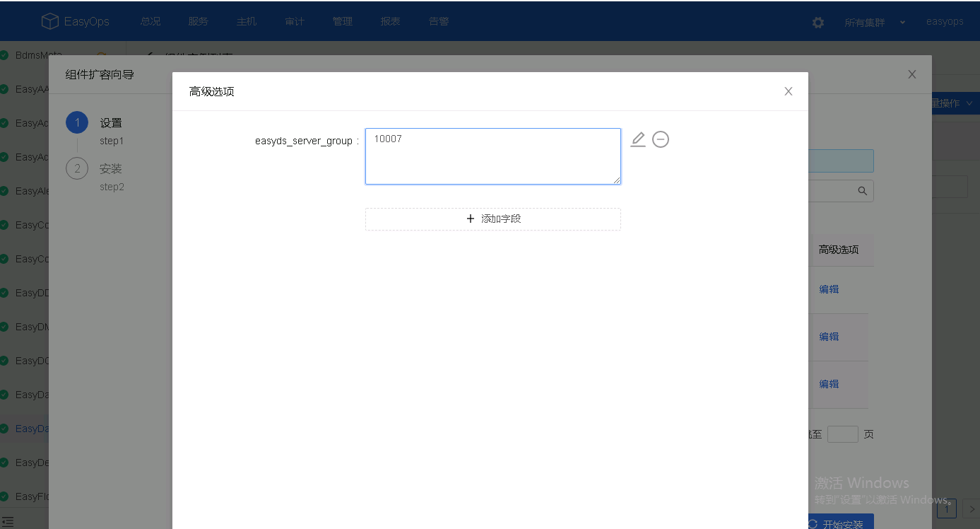
Task: Close the 组件扩容向导 wizard
Action: tap(912, 74)
